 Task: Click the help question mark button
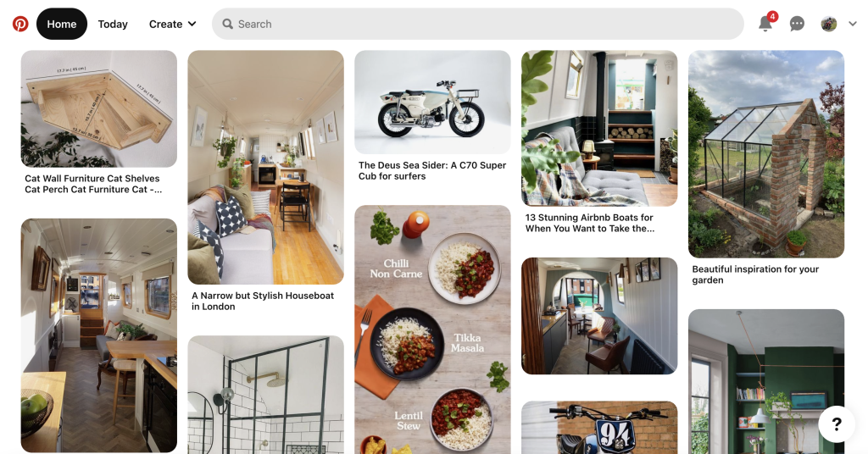[837, 424]
